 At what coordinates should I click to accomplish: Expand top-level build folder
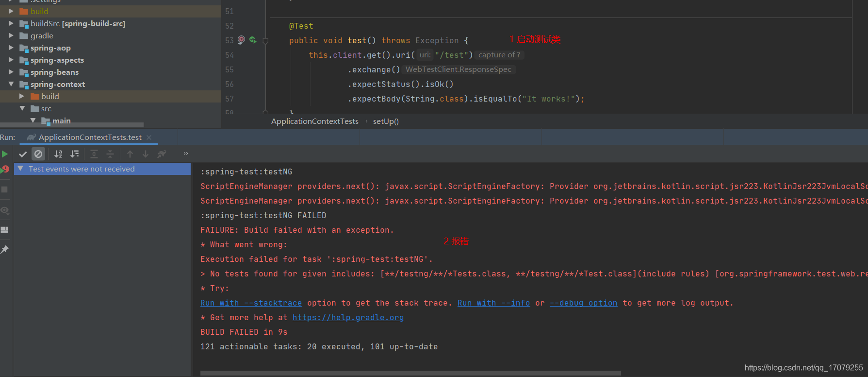(11, 11)
